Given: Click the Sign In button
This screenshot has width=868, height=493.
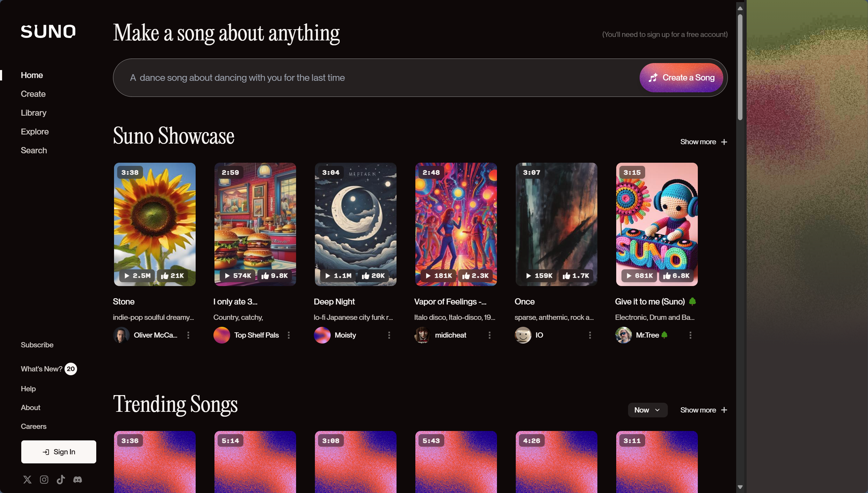Looking at the screenshot, I should coord(59,452).
